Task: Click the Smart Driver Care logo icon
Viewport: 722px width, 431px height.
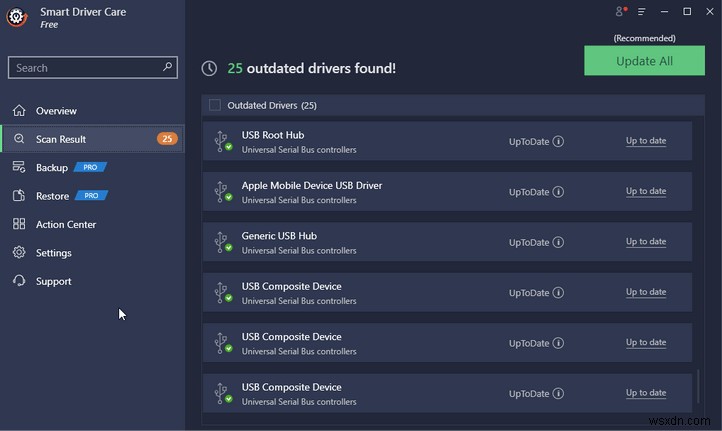Action: click(x=17, y=17)
